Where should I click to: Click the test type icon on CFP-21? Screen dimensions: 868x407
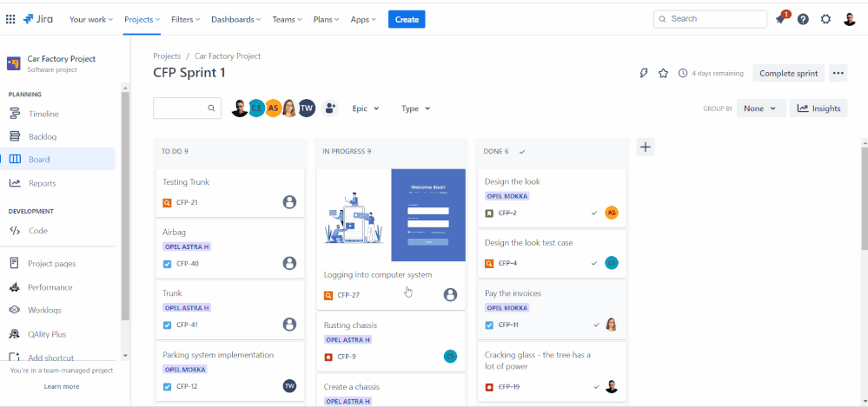tap(167, 203)
